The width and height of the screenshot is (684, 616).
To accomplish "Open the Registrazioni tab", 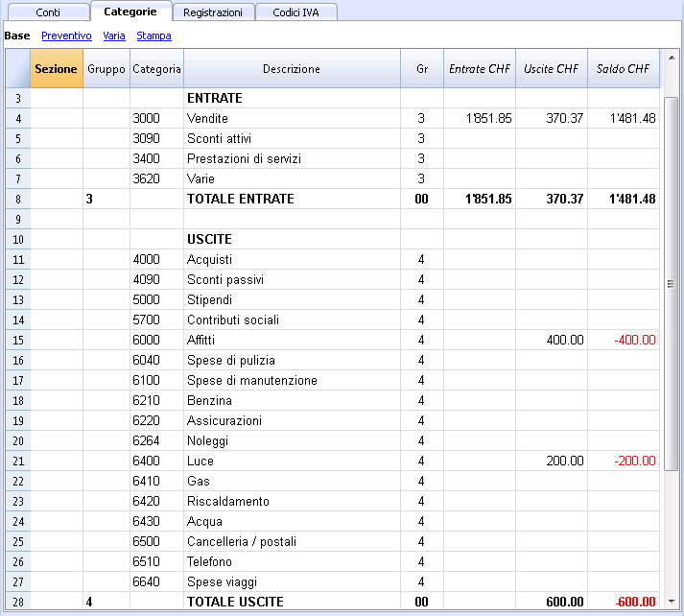I will coord(213,12).
